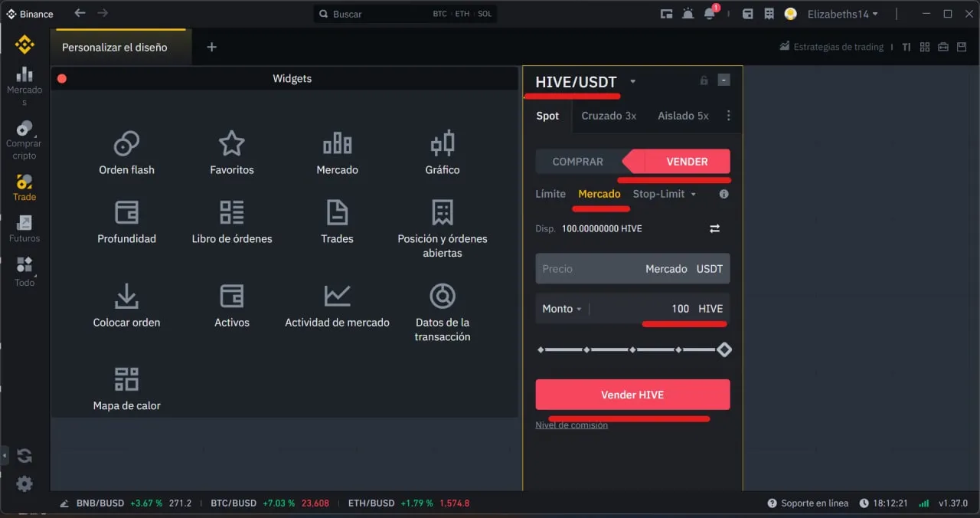The width and height of the screenshot is (980, 518).
Task: Open the Monto type dropdown
Action: [562, 309]
